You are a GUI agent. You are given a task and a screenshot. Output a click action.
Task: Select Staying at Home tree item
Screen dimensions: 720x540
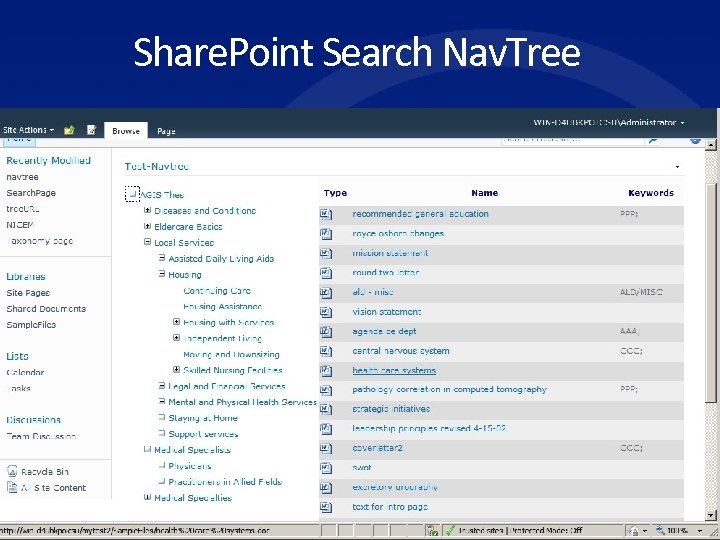(202, 418)
